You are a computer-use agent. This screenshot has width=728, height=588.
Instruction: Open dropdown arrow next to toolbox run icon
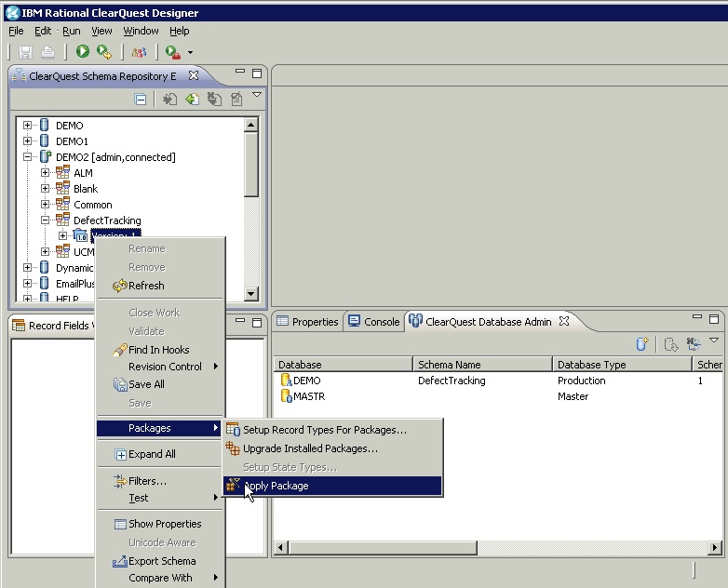point(190,53)
